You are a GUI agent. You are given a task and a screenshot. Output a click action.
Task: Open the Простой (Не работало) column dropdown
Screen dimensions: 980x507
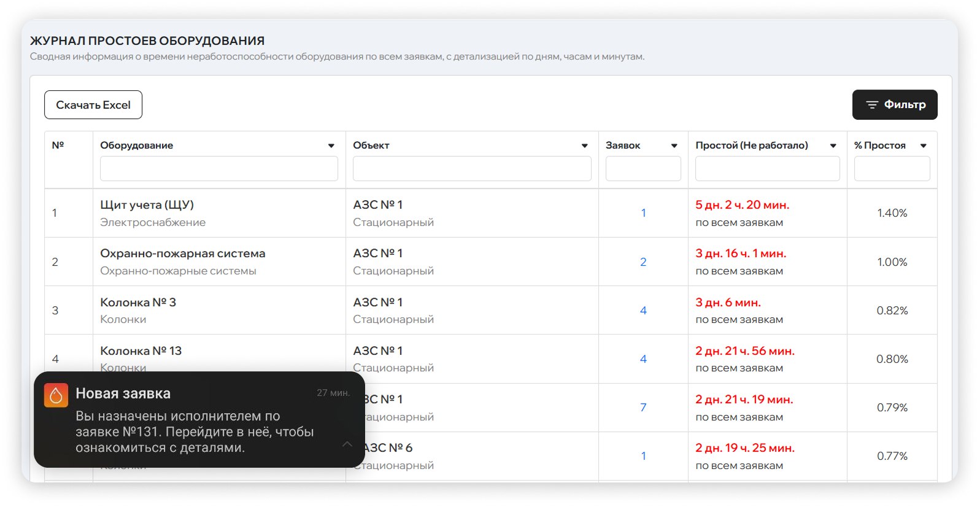pos(833,146)
